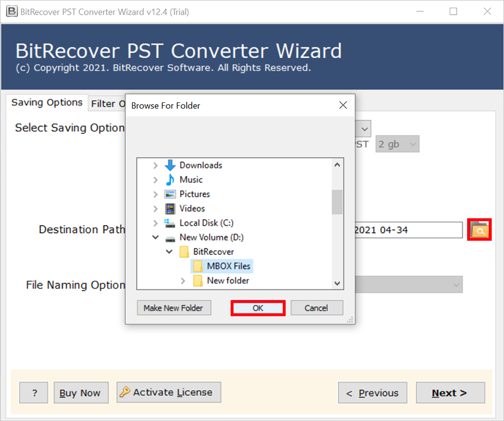The image size is (504, 421).
Task: Confirm folder selection with OK
Action: [258, 308]
